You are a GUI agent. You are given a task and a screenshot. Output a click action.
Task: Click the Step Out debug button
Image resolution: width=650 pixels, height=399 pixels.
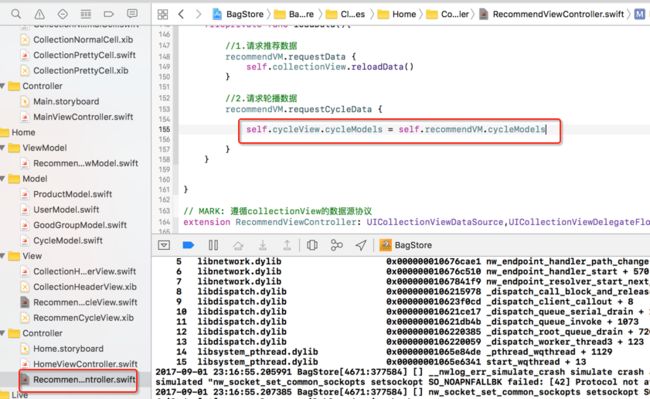coord(287,246)
